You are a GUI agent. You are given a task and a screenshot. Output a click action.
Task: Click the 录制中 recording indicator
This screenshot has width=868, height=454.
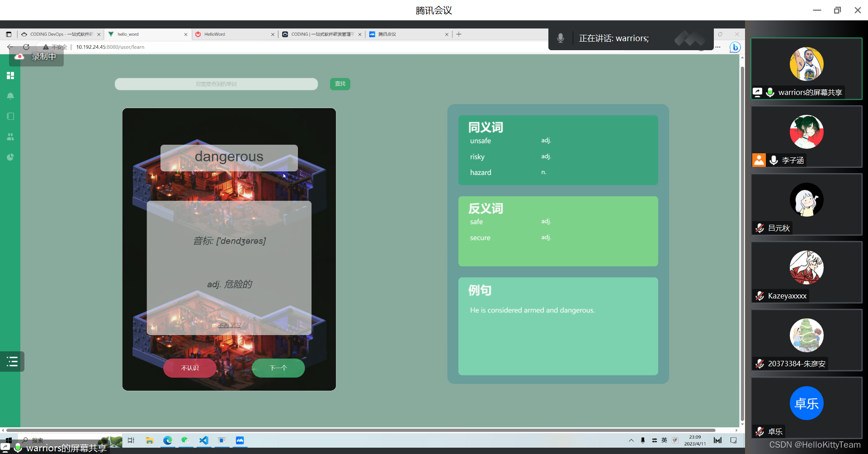point(36,57)
